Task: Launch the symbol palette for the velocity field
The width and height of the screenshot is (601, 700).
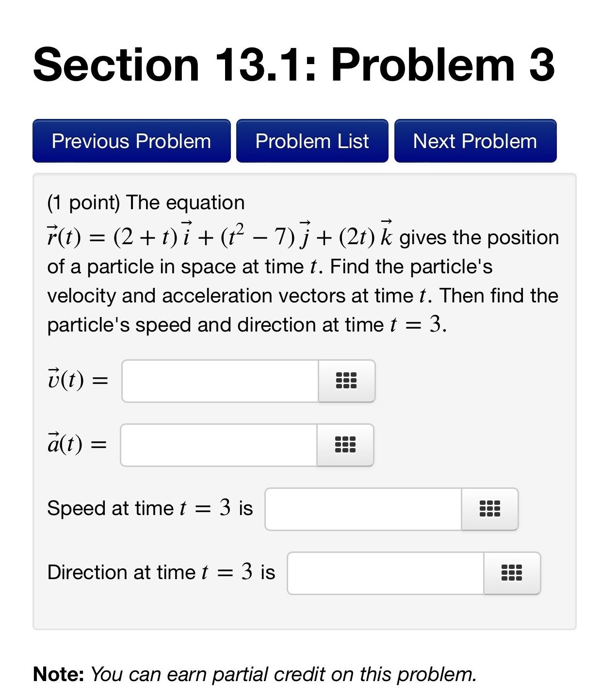Action: point(346,382)
